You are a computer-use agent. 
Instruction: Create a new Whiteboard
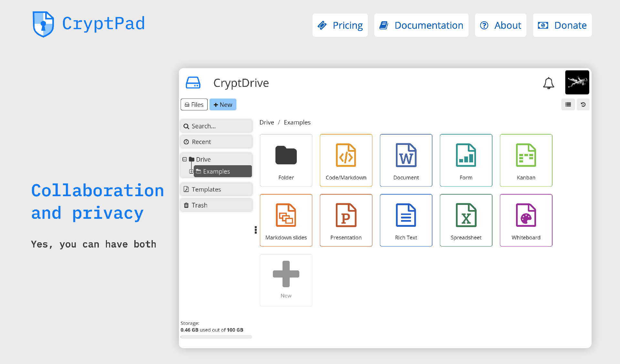tap(526, 220)
